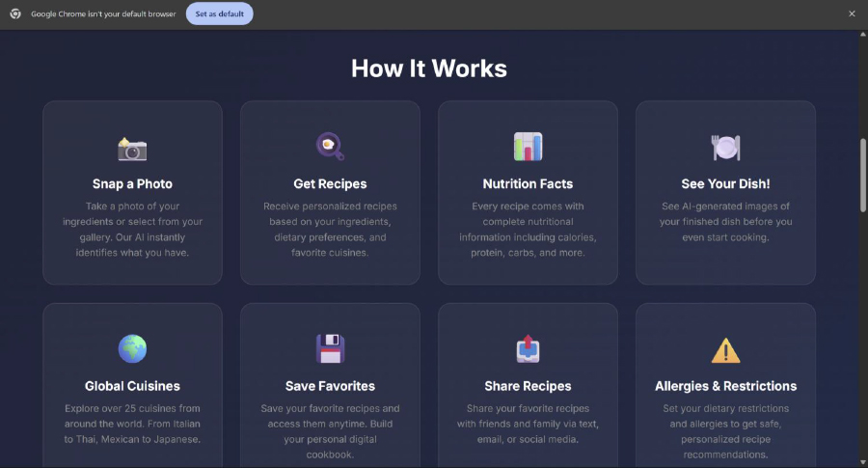Click the Nutrition Facts card title
Viewport: 868px width, 468px height.
528,183
